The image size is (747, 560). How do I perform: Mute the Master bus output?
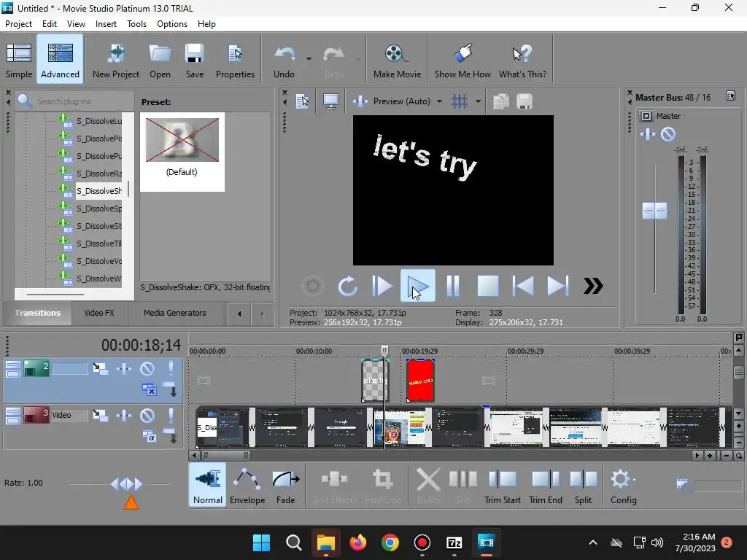point(668,134)
